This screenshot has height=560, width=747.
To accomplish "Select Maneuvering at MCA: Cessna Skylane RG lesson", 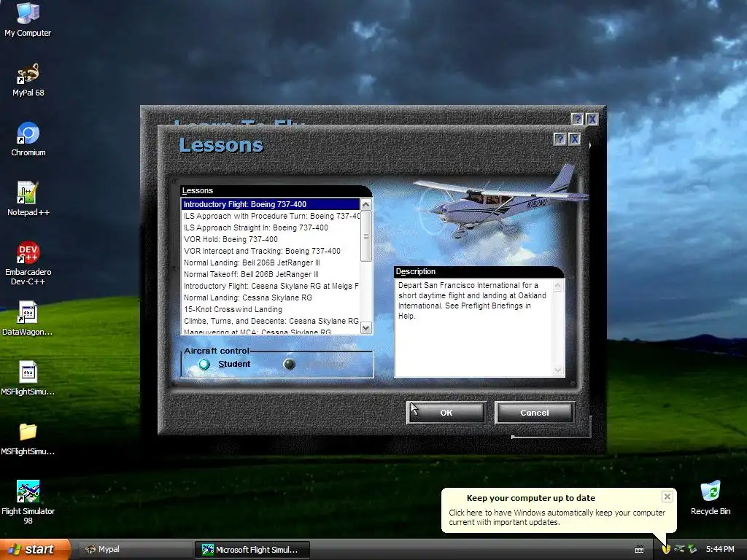I will click(x=270, y=332).
